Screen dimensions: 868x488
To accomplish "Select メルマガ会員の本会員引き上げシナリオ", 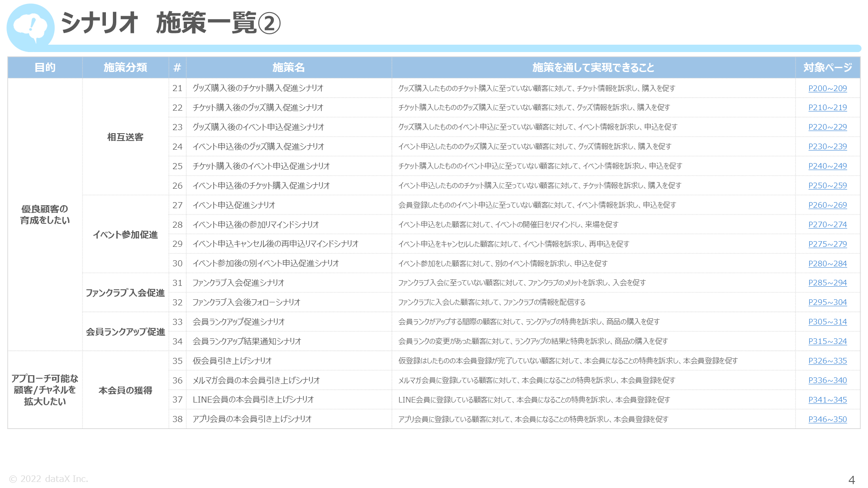I will coord(256,380).
